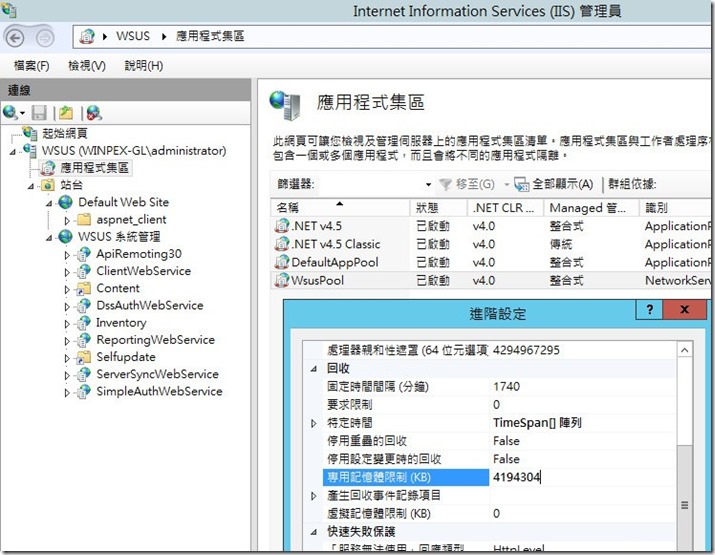Click the 全部顯示(A) show-all icon
The image size is (715, 555).
click(521, 184)
